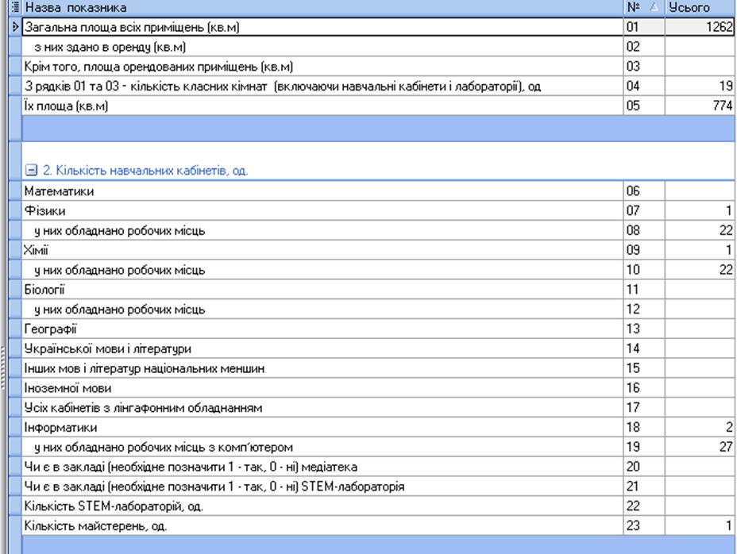The width and height of the screenshot is (756, 554).
Task: Select the 'Математики' row
Action: point(318,191)
